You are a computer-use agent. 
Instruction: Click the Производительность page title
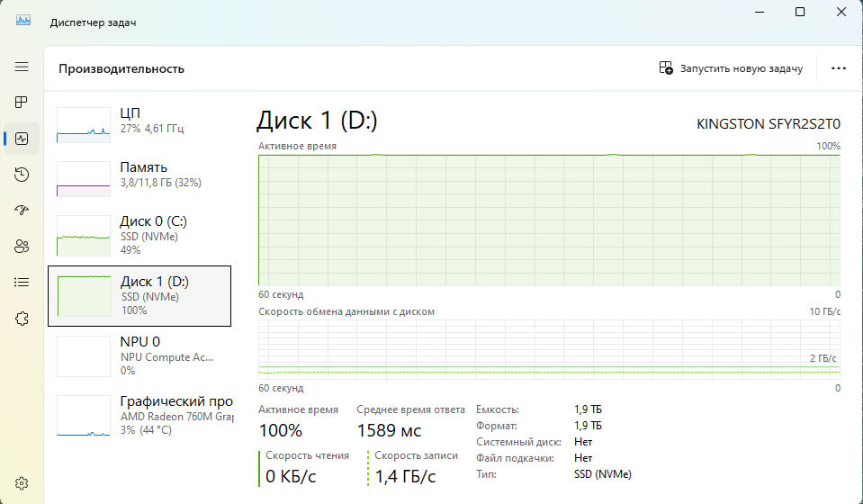121,68
